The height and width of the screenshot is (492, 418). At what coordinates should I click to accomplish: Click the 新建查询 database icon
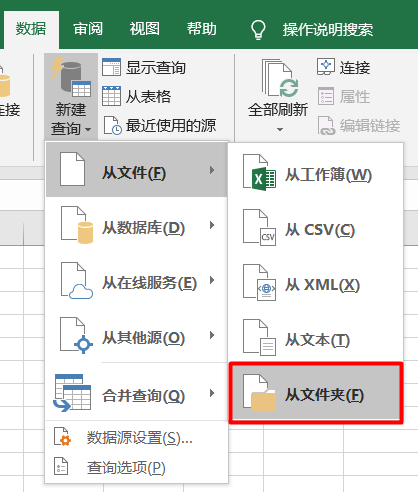coord(71,77)
